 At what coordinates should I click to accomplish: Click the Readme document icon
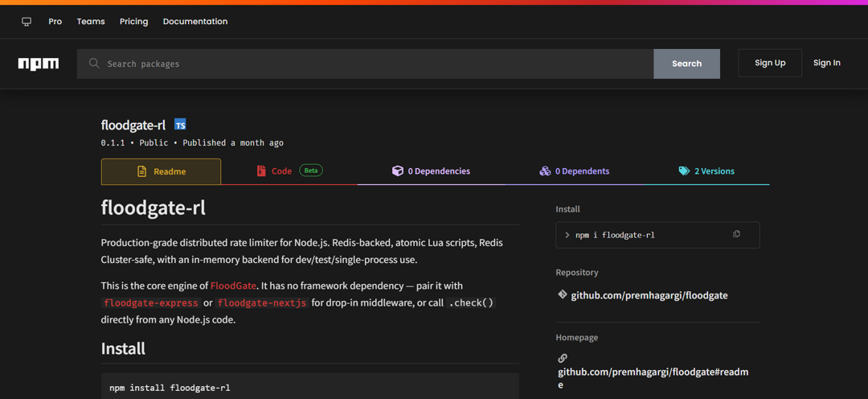(x=141, y=172)
